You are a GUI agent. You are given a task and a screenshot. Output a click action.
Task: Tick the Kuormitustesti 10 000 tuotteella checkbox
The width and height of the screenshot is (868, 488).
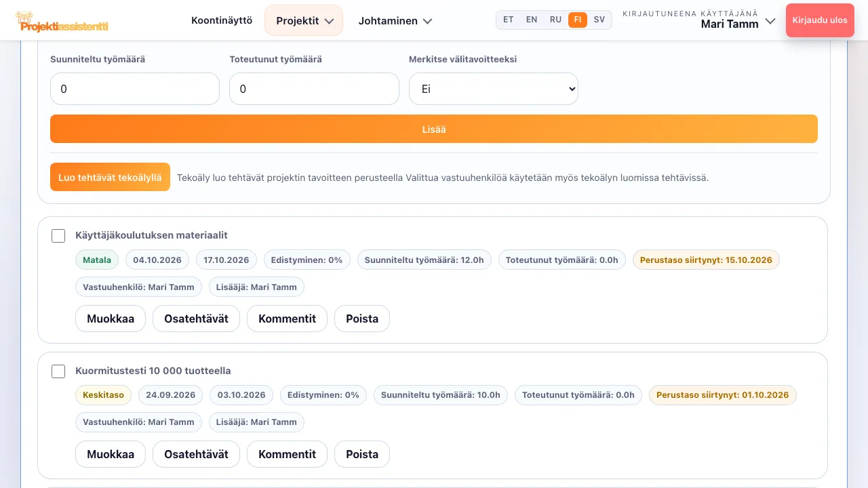click(58, 371)
